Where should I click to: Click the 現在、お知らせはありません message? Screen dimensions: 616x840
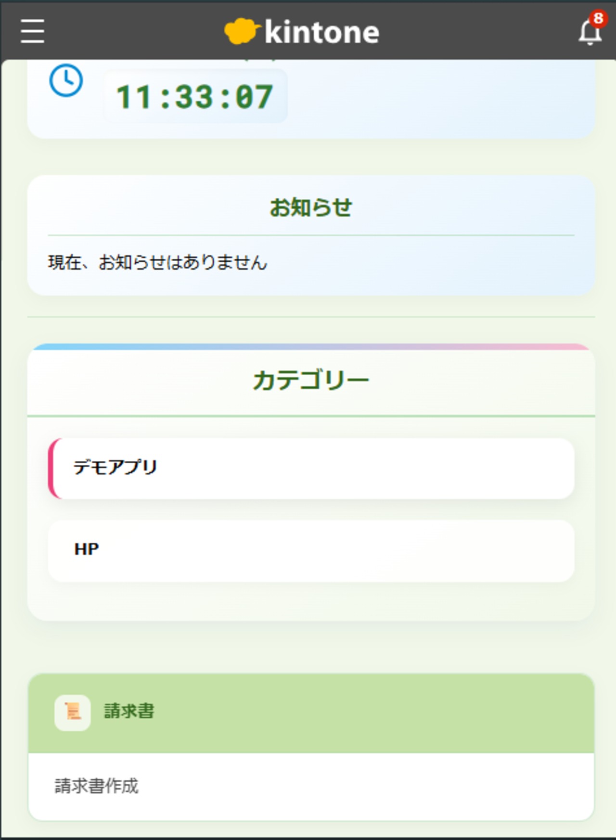pos(157,263)
